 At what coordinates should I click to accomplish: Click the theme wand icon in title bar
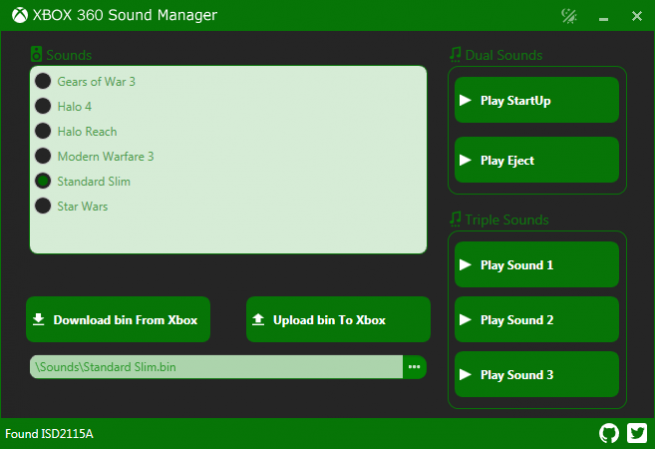tap(570, 16)
